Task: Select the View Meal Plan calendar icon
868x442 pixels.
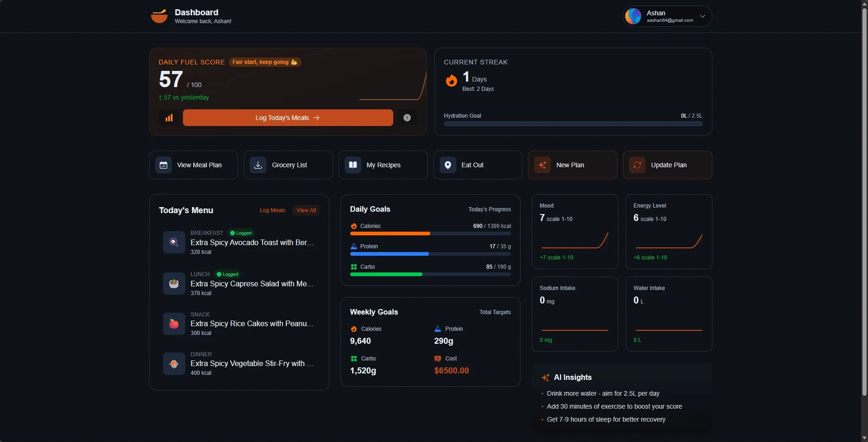Action: (163, 165)
